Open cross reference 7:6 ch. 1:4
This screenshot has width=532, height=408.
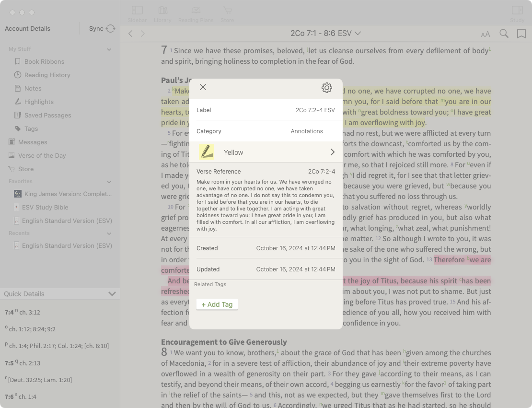coord(27,396)
